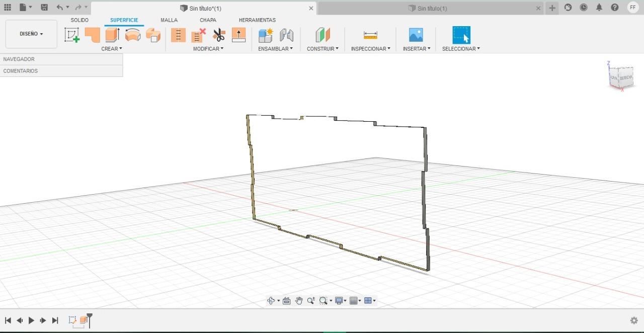Image resolution: width=644 pixels, height=333 pixels.
Task: Activate the Select window tool
Action: pyautogui.click(x=461, y=35)
